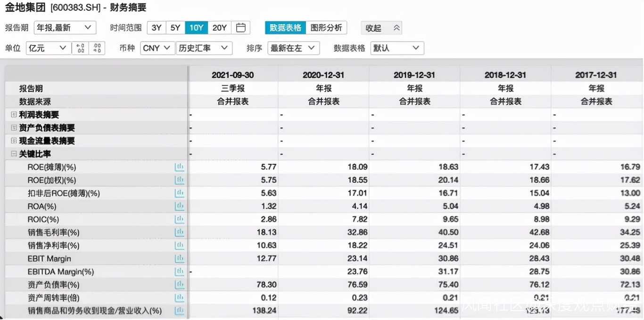Open the 排序 dropdown showing 最新在左
The height and width of the screenshot is (320, 644).
pyautogui.click(x=293, y=48)
